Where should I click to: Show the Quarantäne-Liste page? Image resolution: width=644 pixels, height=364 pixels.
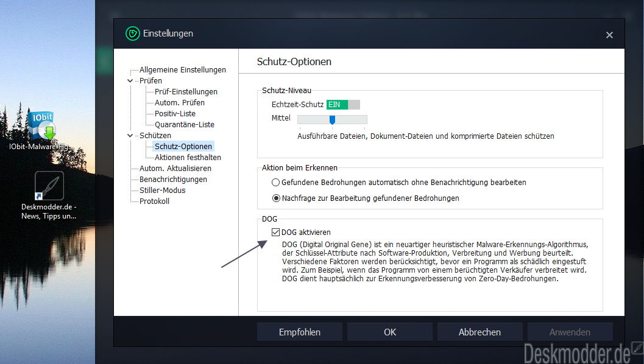click(185, 125)
